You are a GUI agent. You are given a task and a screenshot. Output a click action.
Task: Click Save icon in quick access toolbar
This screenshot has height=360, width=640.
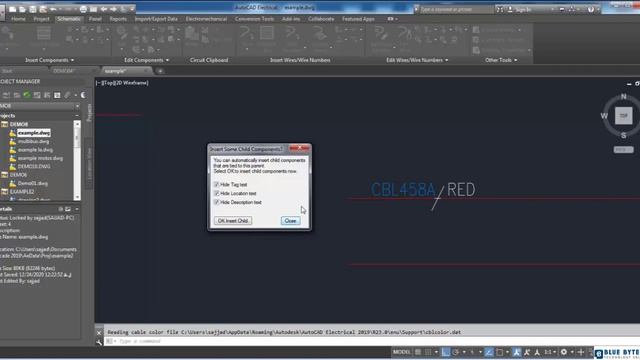(x=33, y=9)
